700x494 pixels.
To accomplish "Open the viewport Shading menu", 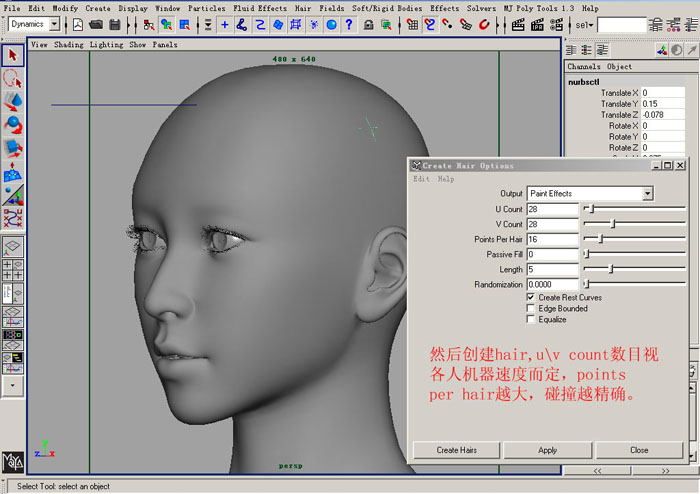I will [69, 45].
